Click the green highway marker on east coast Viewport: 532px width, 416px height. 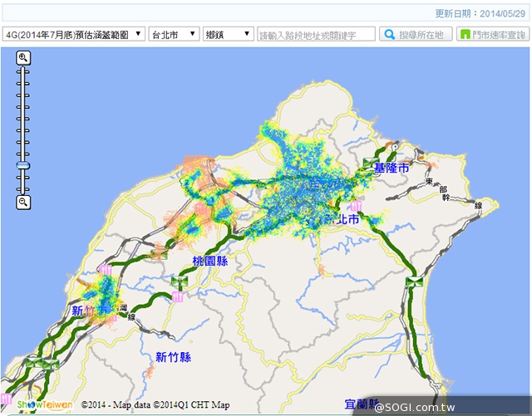pyautogui.click(x=413, y=283)
